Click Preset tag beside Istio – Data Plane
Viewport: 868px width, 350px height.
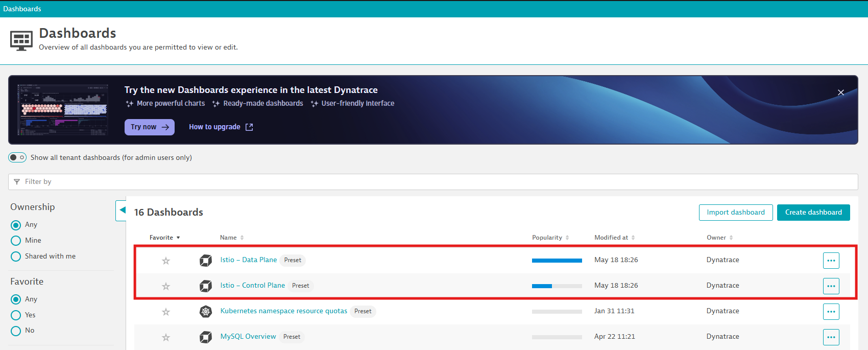point(293,260)
